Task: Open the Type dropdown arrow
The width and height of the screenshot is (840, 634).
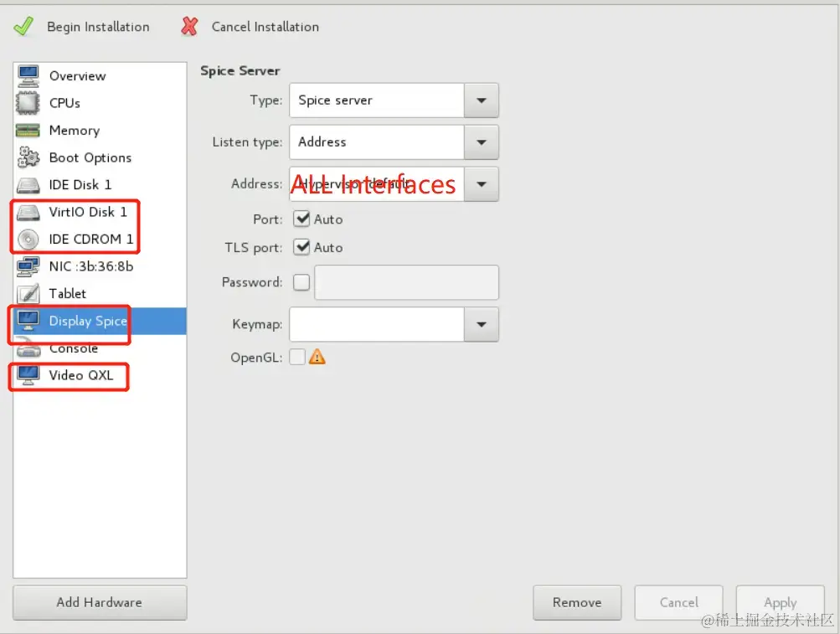Action: tap(481, 101)
